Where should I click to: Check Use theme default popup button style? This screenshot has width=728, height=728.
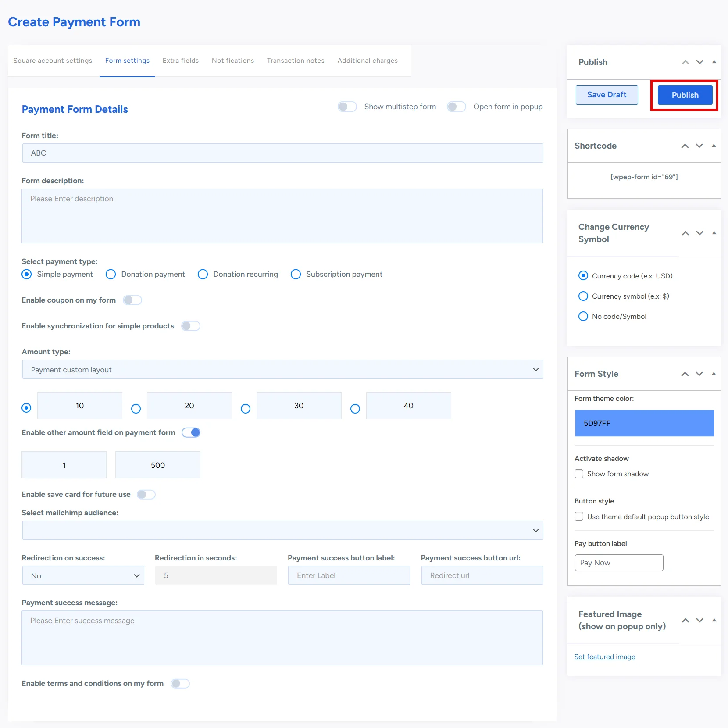tap(579, 517)
